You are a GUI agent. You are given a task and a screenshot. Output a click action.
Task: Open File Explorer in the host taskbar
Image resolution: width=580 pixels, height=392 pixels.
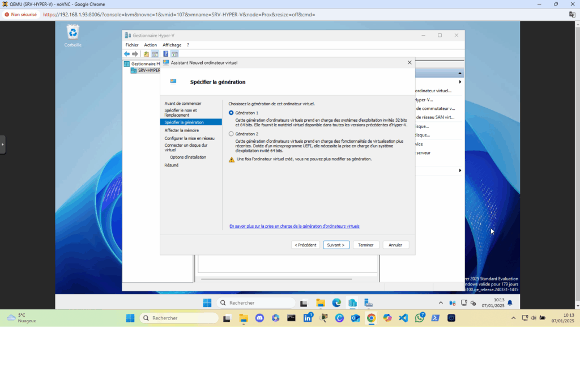244,318
